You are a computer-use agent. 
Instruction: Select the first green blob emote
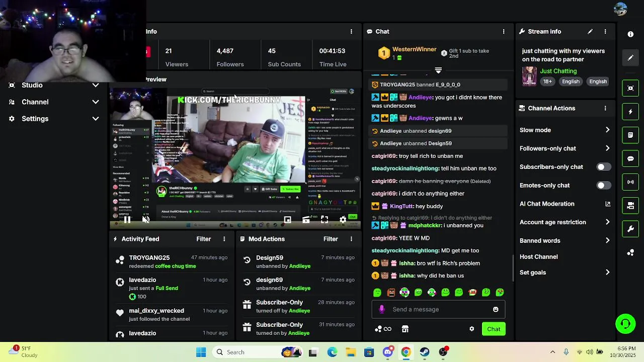point(377,293)
